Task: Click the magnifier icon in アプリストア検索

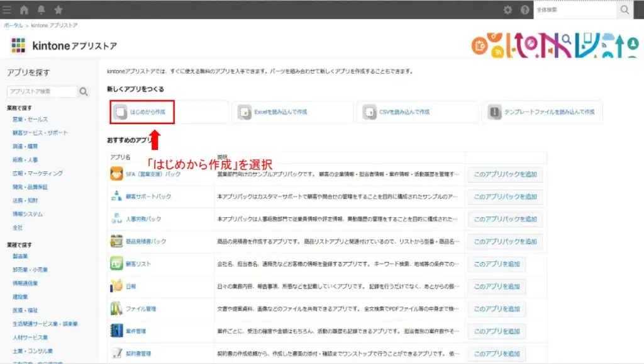Action: (83, 91)
